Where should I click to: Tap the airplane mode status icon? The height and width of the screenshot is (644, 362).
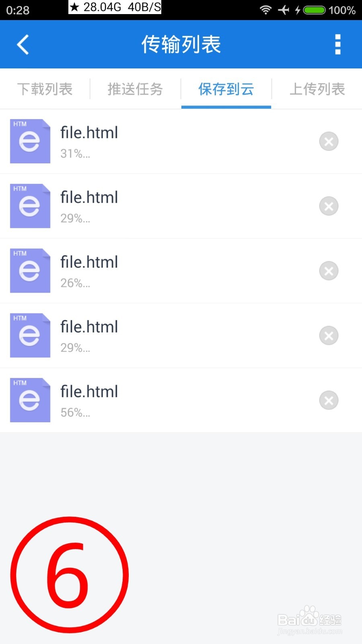(284, 10)
